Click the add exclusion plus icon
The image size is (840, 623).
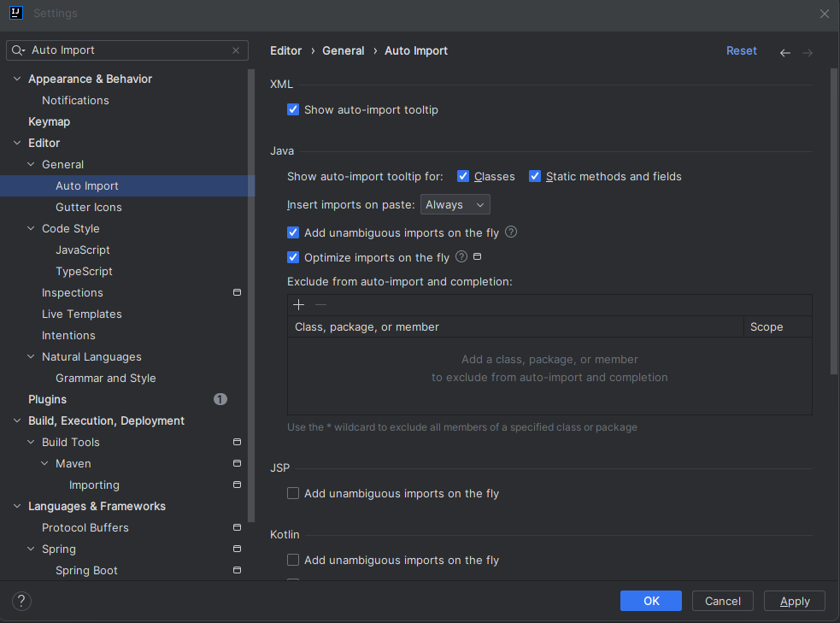coord(298,305)
